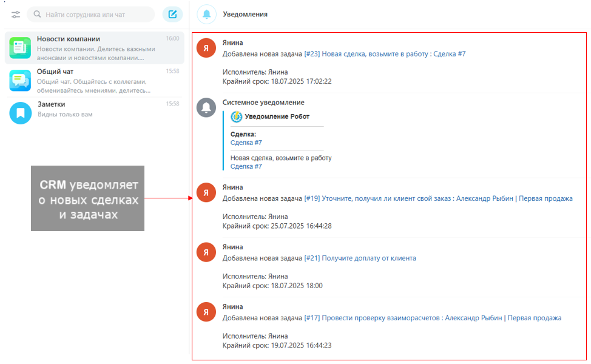Click the Системное уведомление bell avatar
The width and height of the screenshot is (591, 364).
pos(207,107)
